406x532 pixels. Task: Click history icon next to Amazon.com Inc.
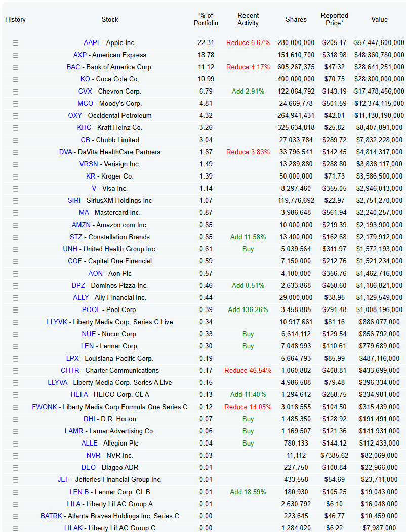[x=15, y=225]
